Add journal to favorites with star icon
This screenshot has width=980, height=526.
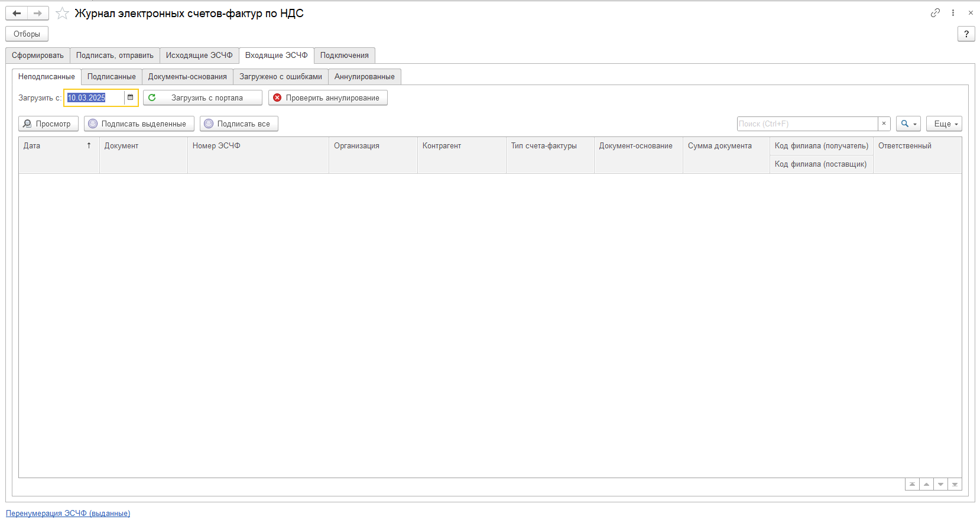click(62, 13)
